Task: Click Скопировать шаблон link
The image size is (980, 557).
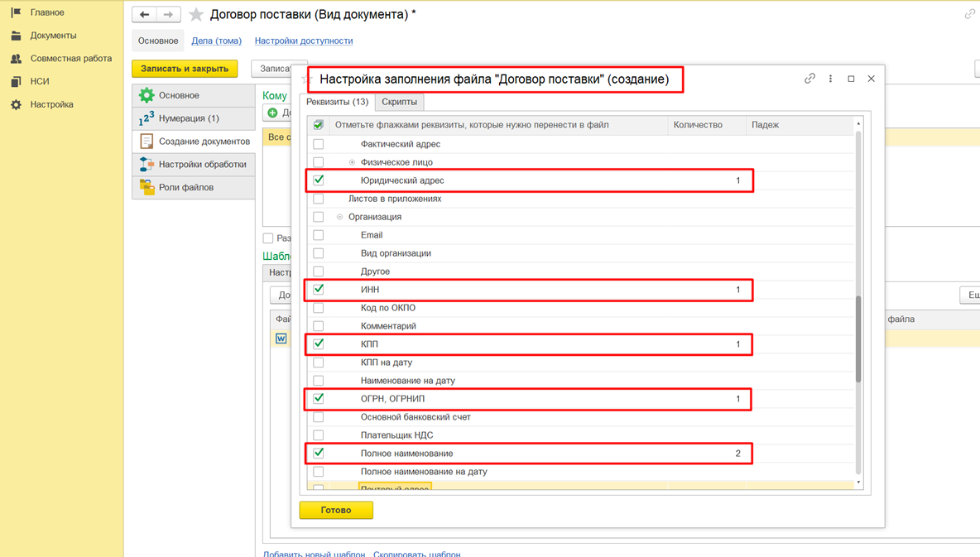Action: (x=417, y=553)
